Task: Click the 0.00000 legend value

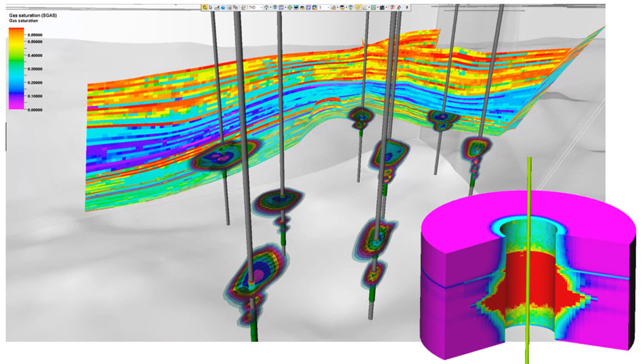Action: 35,110
